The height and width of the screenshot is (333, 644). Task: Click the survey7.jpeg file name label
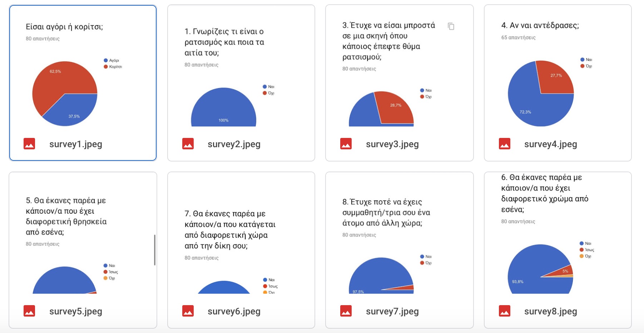(392, 311)
